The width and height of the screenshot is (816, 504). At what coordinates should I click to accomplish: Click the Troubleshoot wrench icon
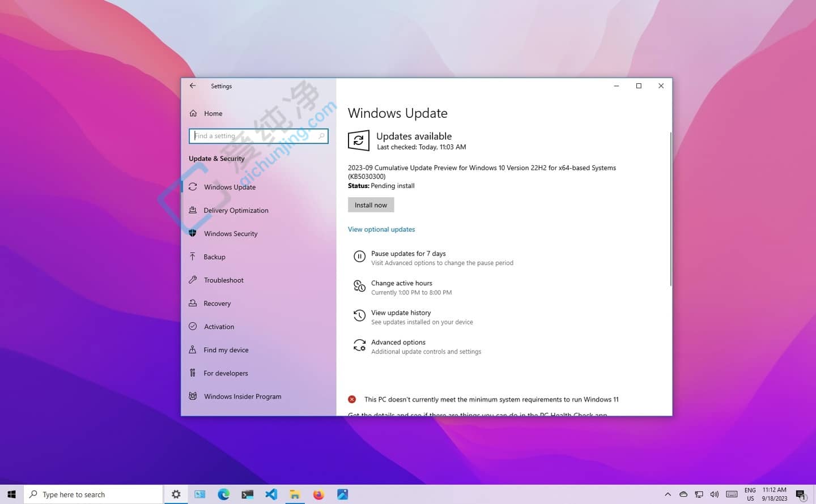193,280
